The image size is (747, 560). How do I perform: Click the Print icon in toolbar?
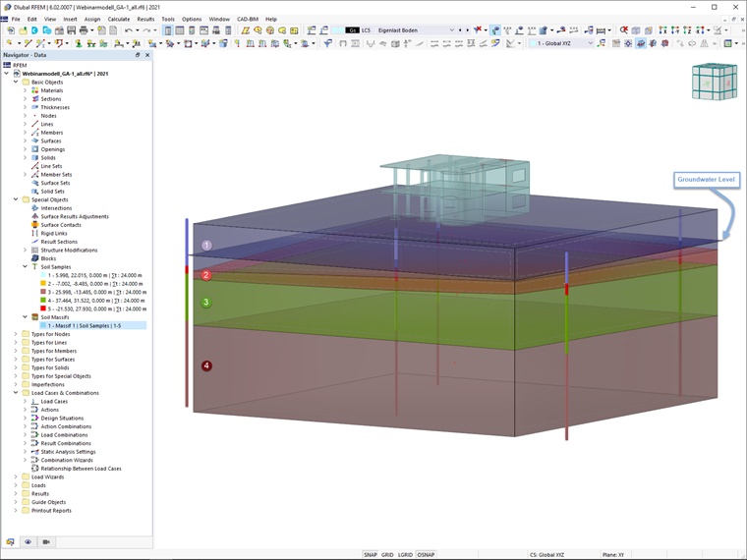coord(86,30)
